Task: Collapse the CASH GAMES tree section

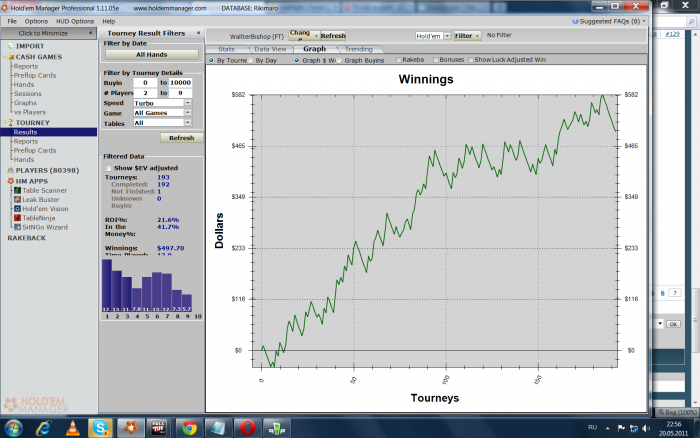Action: point(4,57)
